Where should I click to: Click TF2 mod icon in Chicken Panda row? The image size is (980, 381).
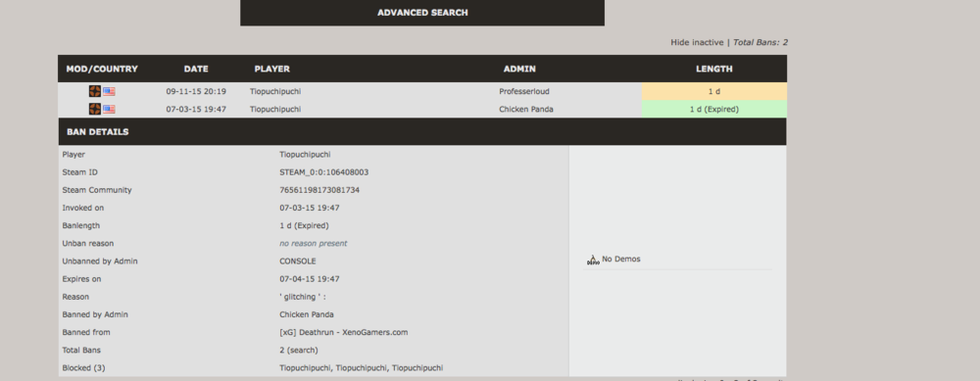pyautogui.click(x=94, y=110)
